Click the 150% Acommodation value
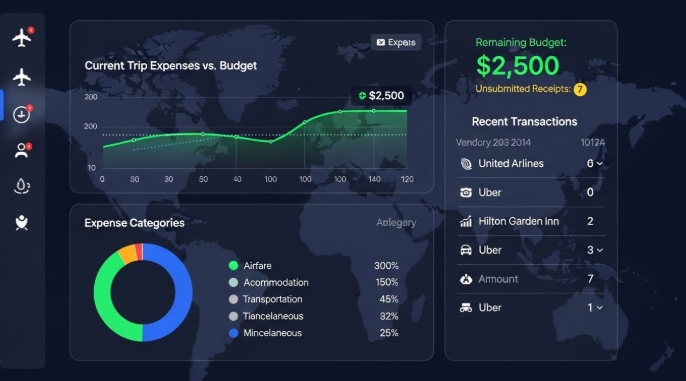686x381 pixels. 387,283
